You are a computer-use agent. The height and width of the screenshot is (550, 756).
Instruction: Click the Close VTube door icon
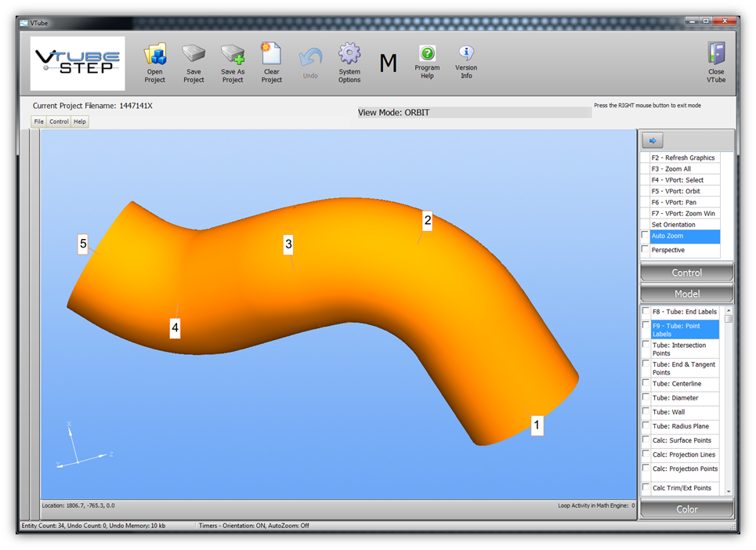tap(716, 56)
